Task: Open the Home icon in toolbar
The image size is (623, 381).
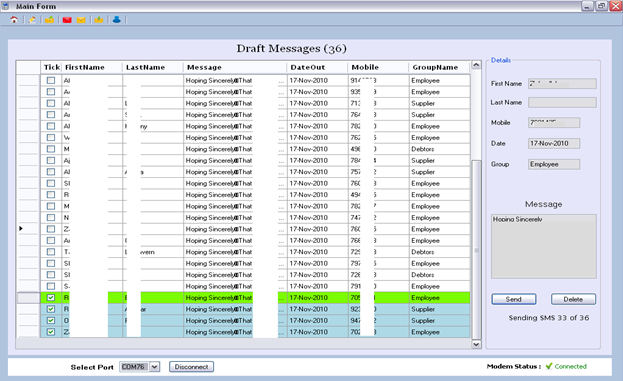Action: coord(14,19)
